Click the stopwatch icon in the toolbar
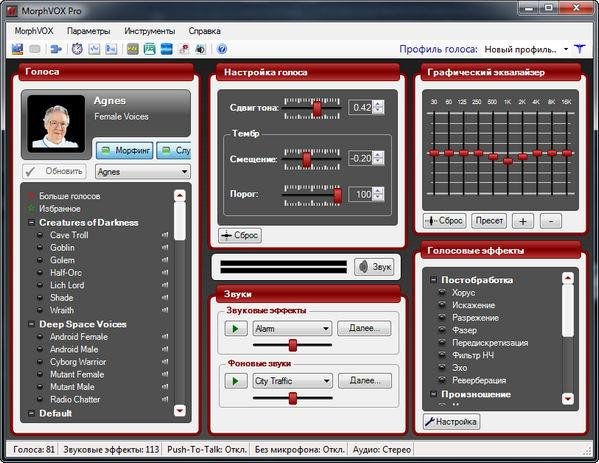The height and width of the screenshot is (463, 599). point(77,49)
